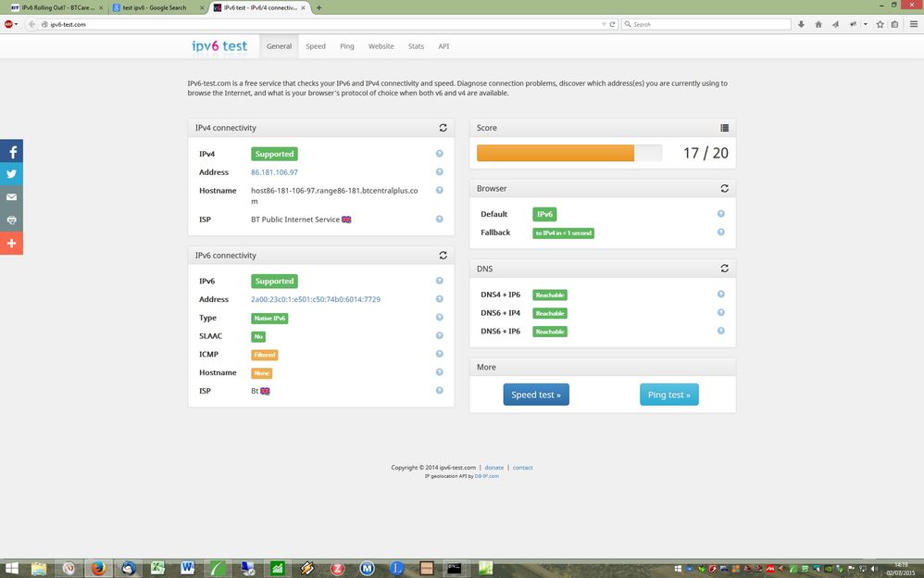Open the Stats tab
The image size is (924, 578).
pos(416,46)
